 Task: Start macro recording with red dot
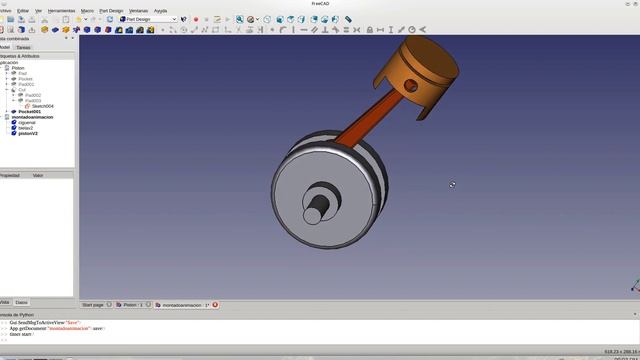pos(196,19)
